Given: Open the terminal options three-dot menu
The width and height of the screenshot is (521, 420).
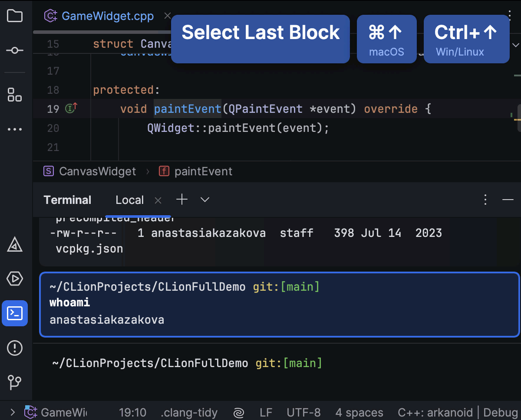Looking at the screenshot, I should click(486, 200).
